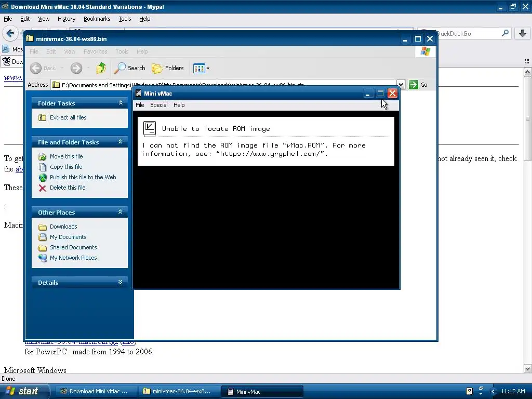The width and height of the screenshot is (532, 399).
Task: Open My Documents in Other Places
Action: (68, 237)
